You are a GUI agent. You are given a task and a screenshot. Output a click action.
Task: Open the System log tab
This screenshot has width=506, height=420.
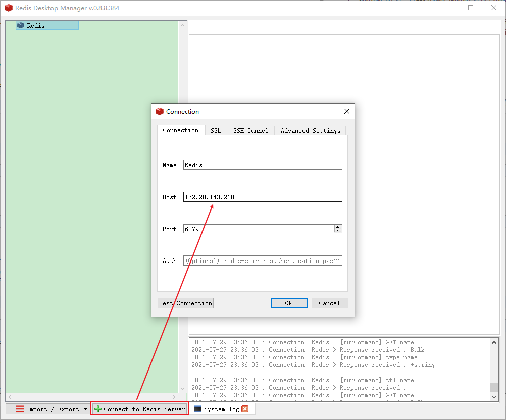(x=221, y=409)
